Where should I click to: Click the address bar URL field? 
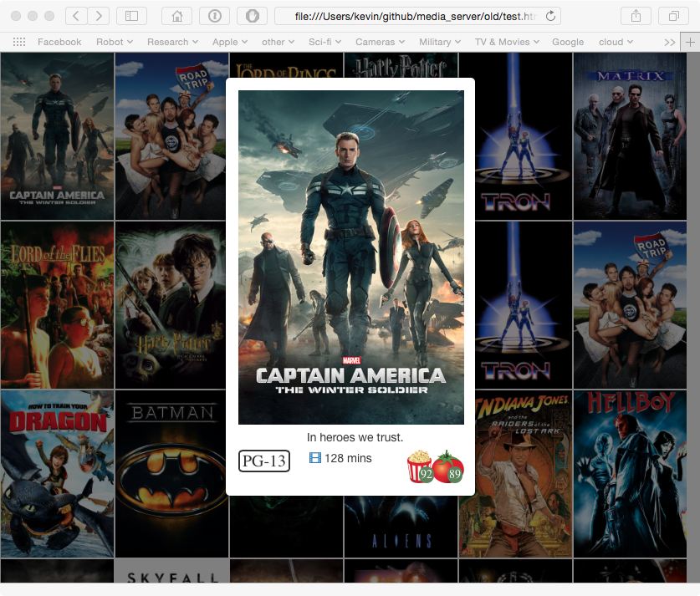coord(417,16)
